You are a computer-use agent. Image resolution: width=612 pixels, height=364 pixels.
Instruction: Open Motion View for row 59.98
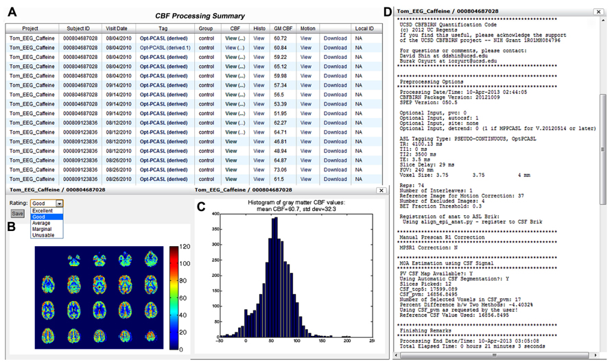[306, 75]
